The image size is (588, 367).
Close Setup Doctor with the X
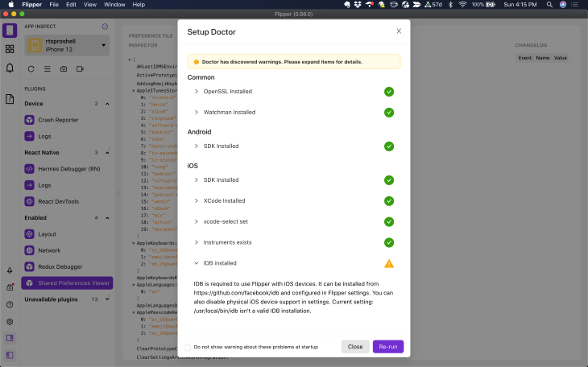pos(398,31)
